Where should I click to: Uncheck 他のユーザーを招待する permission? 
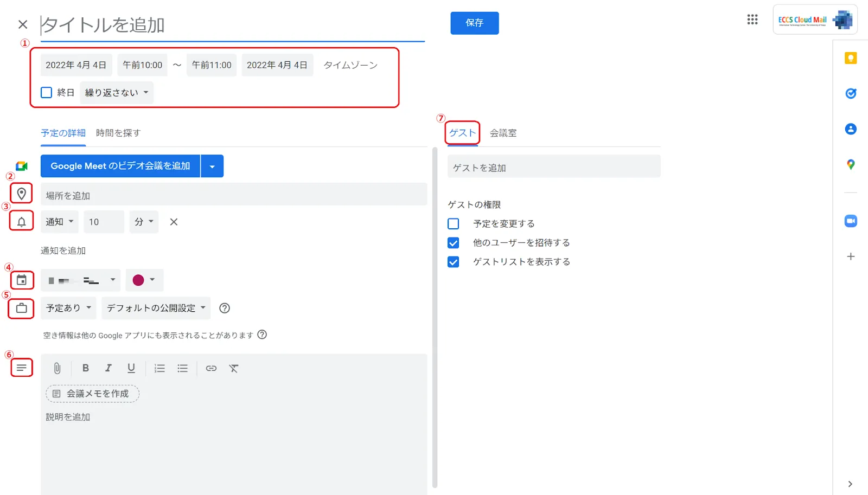(453, 242)
